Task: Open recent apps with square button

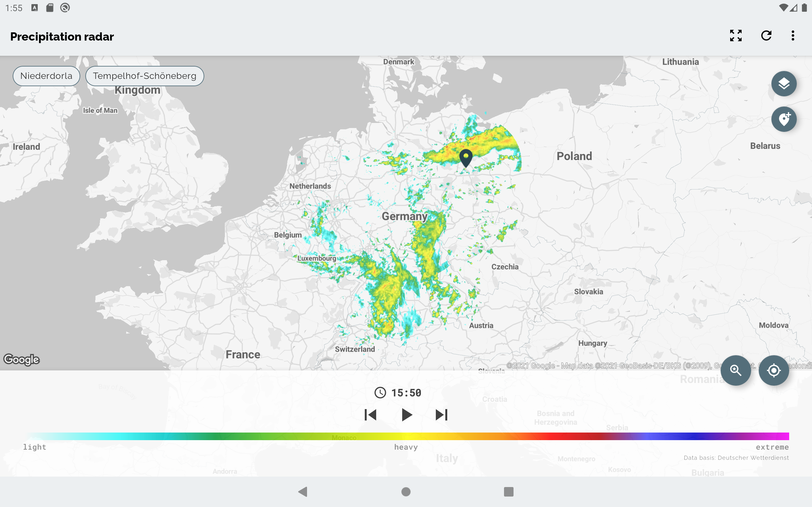Action: tap(508, 491)
